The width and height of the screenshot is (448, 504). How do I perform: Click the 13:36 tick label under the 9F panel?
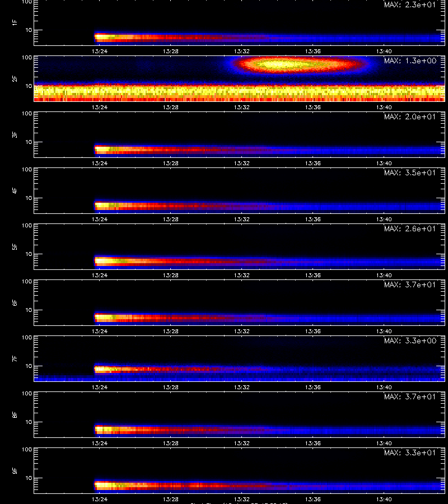coord(312,499)
